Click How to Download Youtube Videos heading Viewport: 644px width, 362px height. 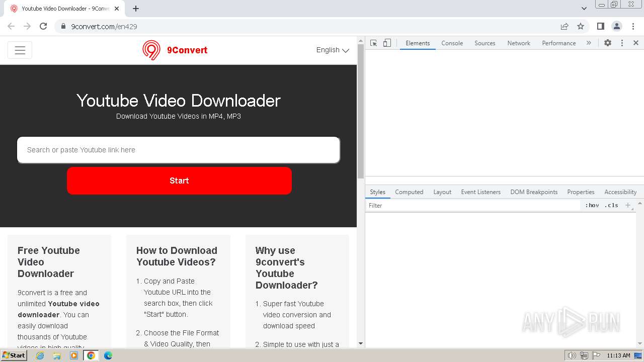pos(177,256)
